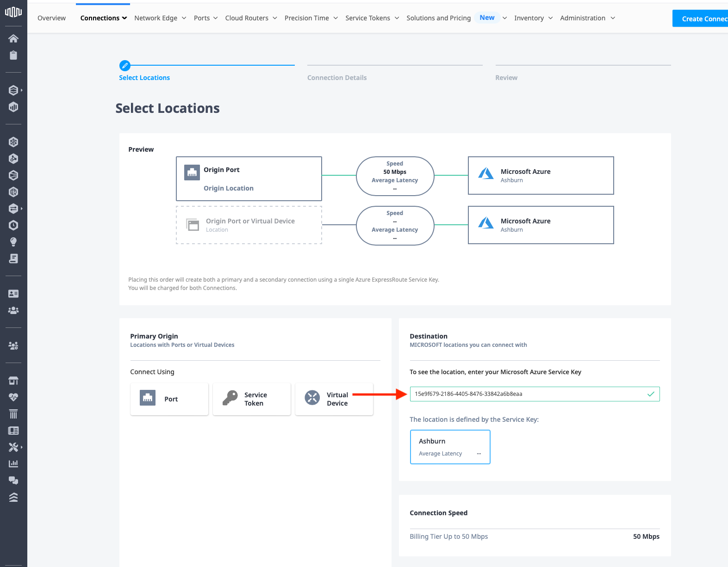Click the stacked chevrons sidebar icon
Viewport: 728px width, 567px height.
pos(13,497)
